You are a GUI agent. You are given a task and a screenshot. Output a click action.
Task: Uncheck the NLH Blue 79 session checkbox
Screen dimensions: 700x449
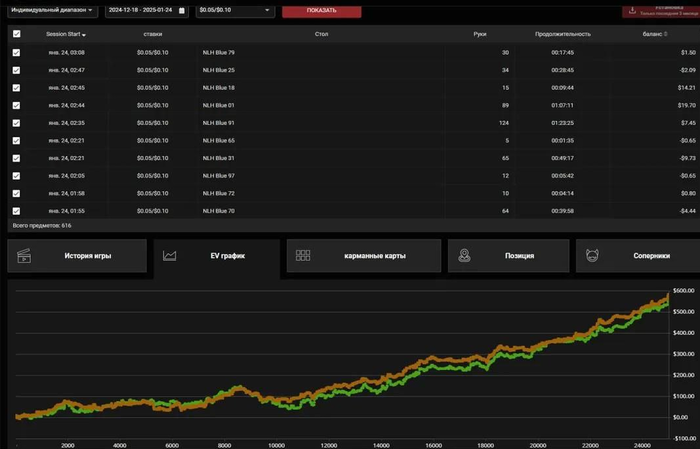(x=17, y=53)
